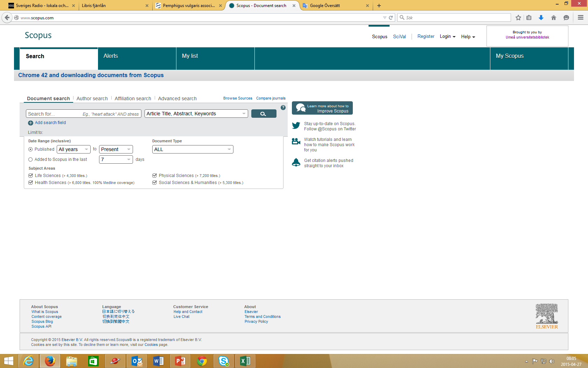
Task: Click the browser back arrow button
Action: [x=7, y=18]
